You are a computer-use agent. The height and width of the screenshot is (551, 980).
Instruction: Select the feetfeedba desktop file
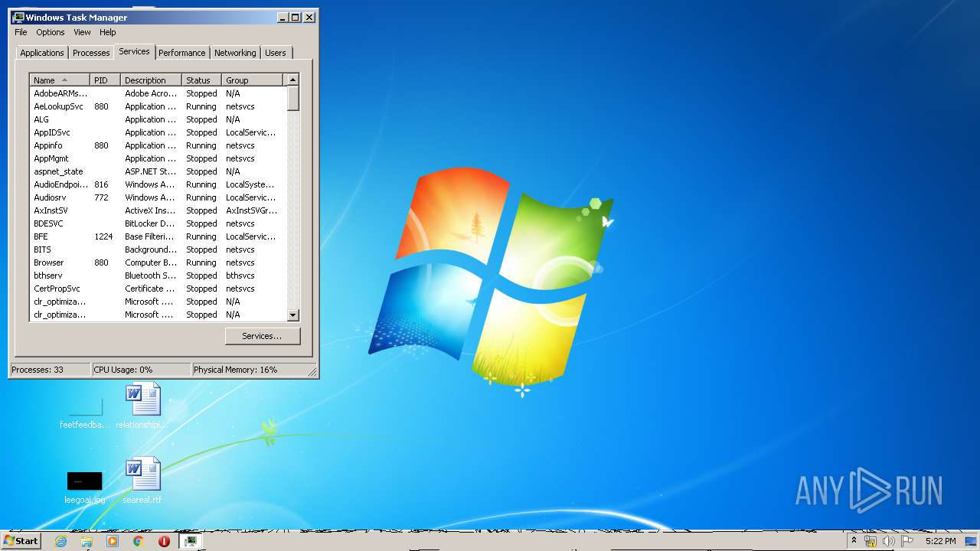click(x=84, y=413)
